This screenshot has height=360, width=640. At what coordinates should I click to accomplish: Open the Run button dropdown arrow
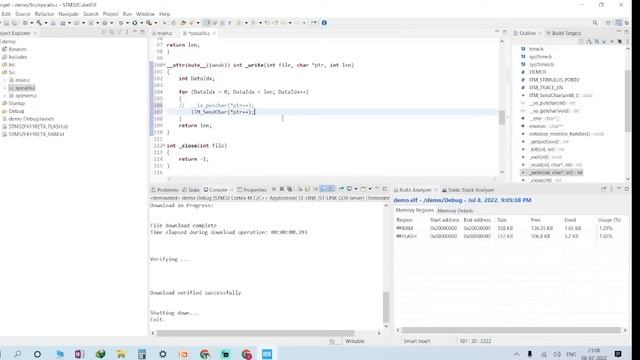click(141, 23)
